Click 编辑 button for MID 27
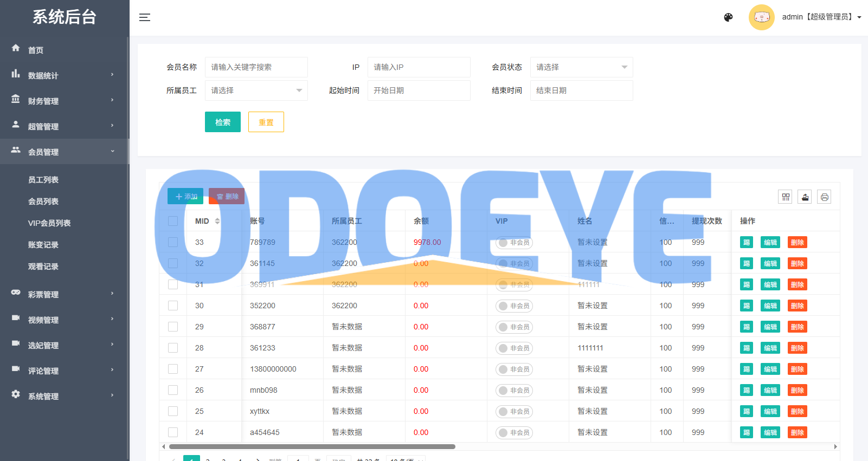The width and height of the screenshot is (868, 461). coord(770,369)
